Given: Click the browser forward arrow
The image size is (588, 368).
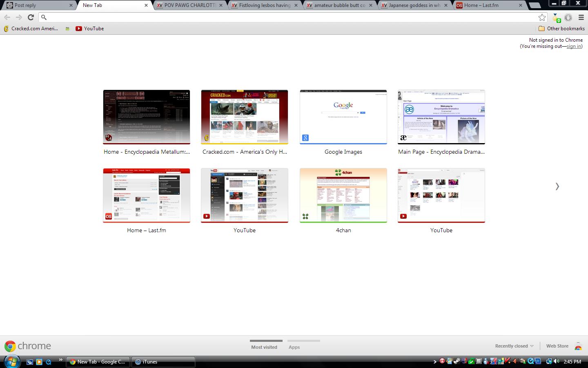Looking at the screenshot, I should [x=19, y=17].
